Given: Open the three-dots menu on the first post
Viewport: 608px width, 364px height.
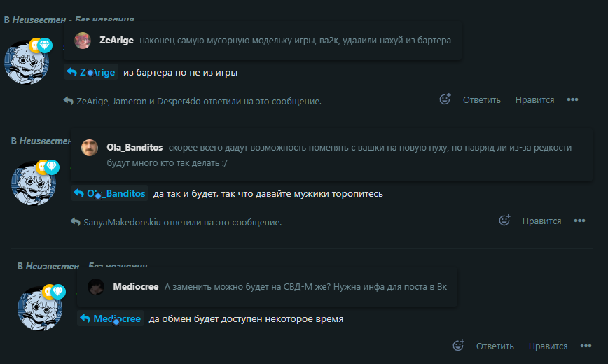Looking at the screenshot, I should [572, 99].
